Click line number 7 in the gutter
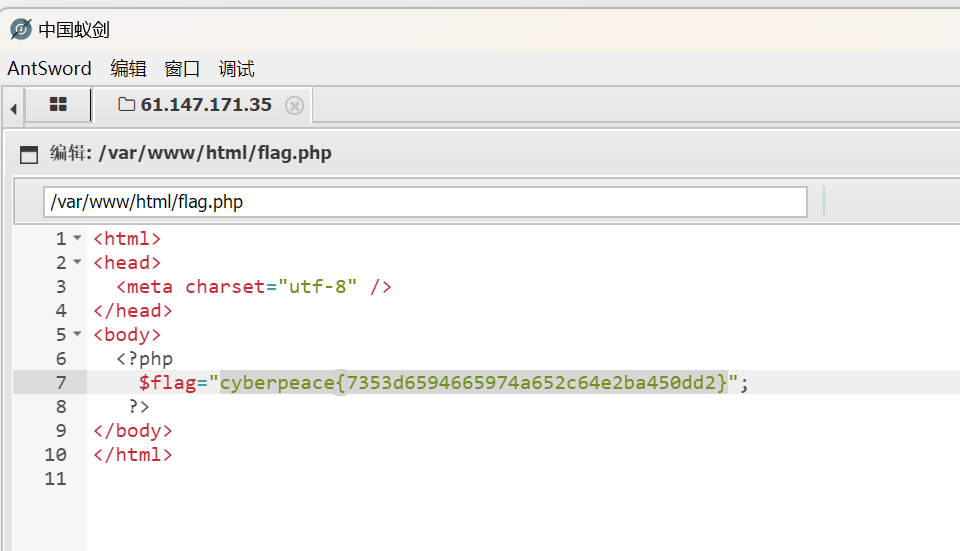The image size is (960, 551). point(61,383)
